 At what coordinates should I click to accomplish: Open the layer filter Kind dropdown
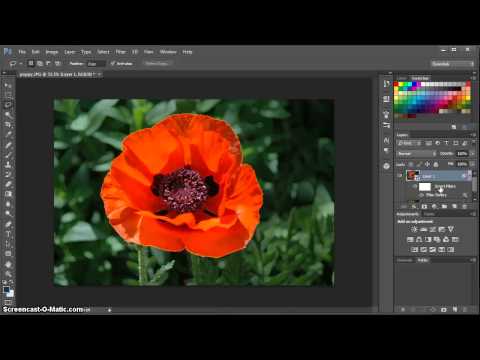[409, 143]
